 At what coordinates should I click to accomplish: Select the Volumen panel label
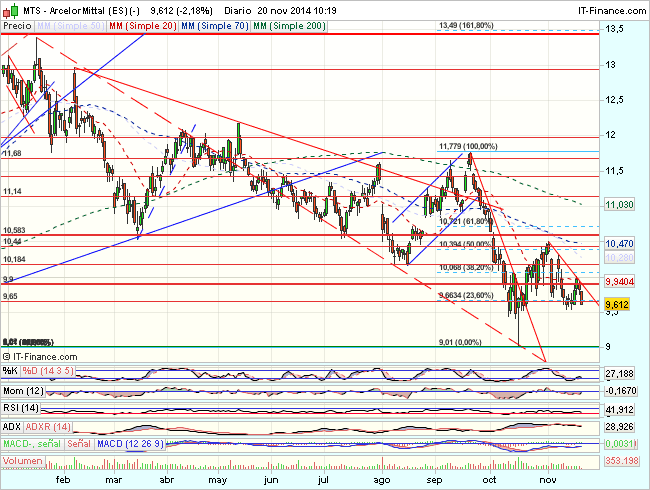(x=24, y=462)
